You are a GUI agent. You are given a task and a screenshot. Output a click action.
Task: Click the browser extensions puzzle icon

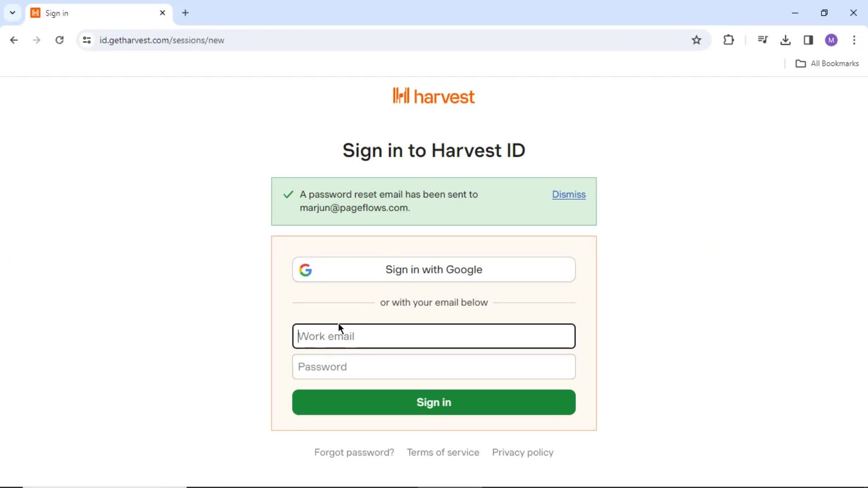click(x=728, y=40)
